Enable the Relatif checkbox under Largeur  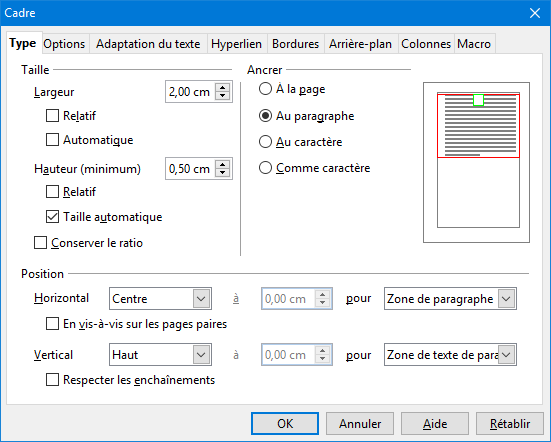click(52, 116)
